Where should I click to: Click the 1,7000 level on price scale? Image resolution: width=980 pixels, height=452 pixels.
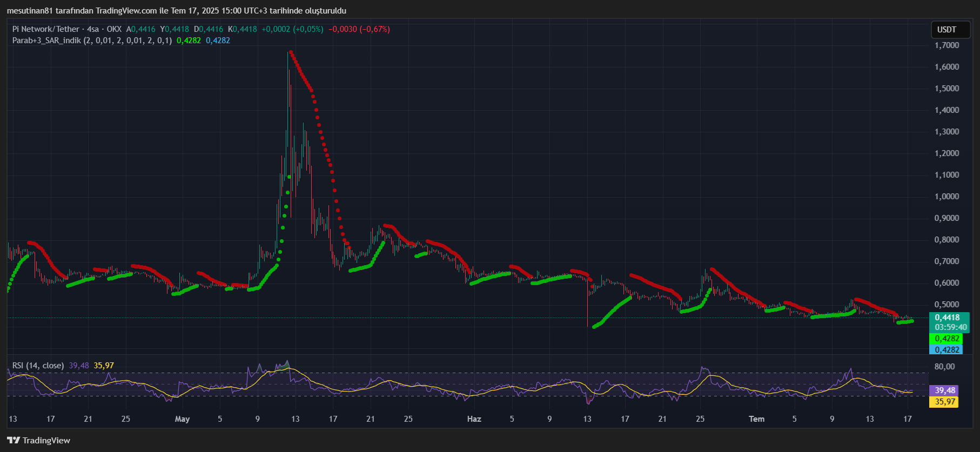(x=947, y=45)
